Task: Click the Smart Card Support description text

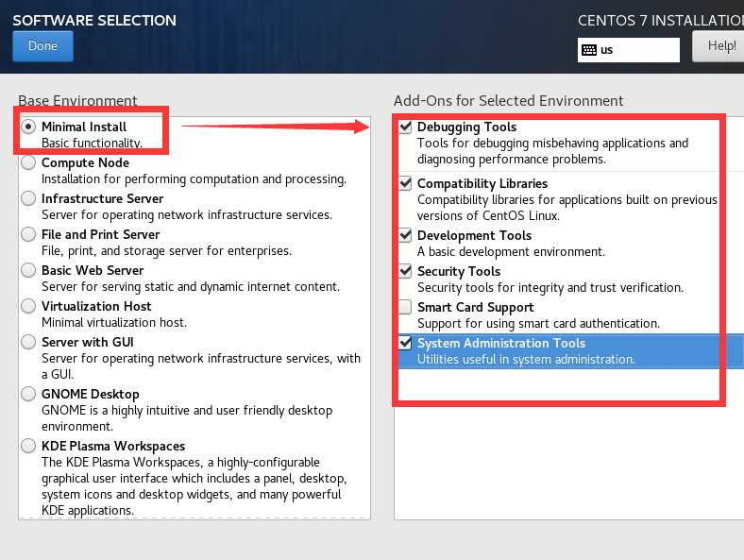Action: click(x=538, y=324)
